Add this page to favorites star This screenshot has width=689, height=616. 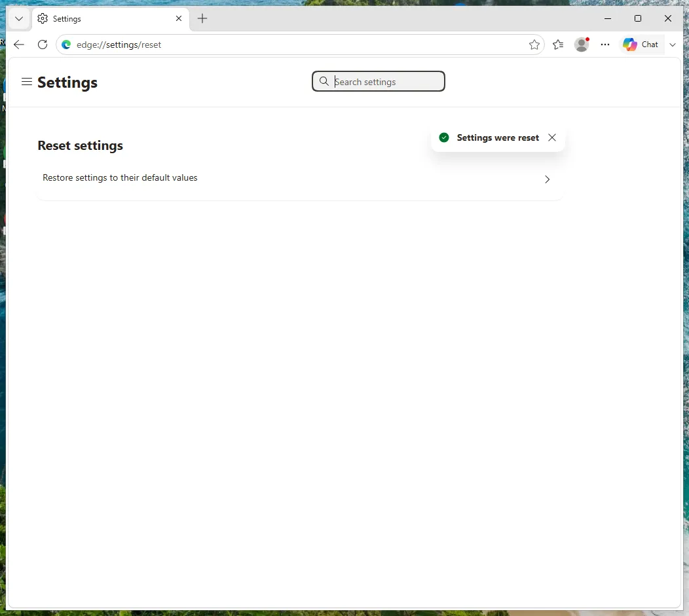click(x=534, y=45)
